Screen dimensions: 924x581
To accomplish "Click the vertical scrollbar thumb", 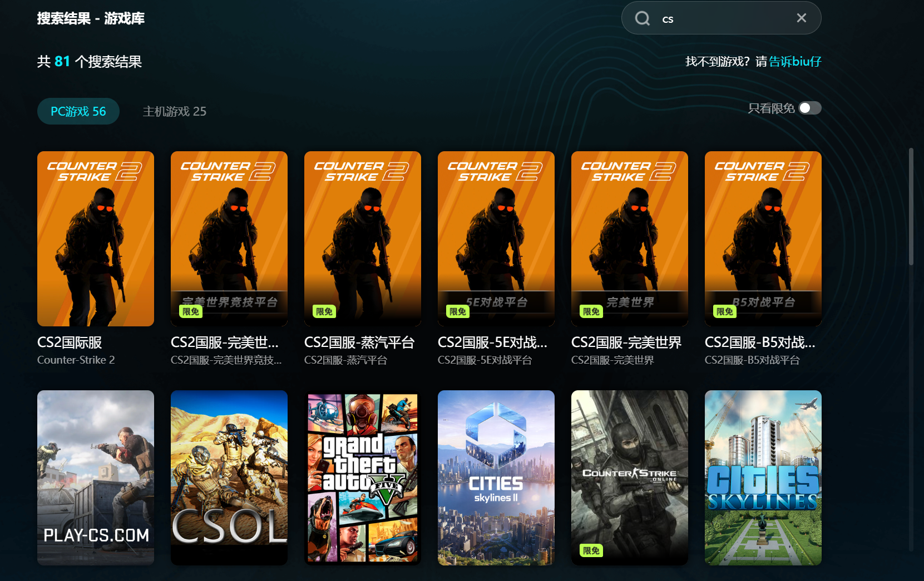I will (x=911, y=206).
